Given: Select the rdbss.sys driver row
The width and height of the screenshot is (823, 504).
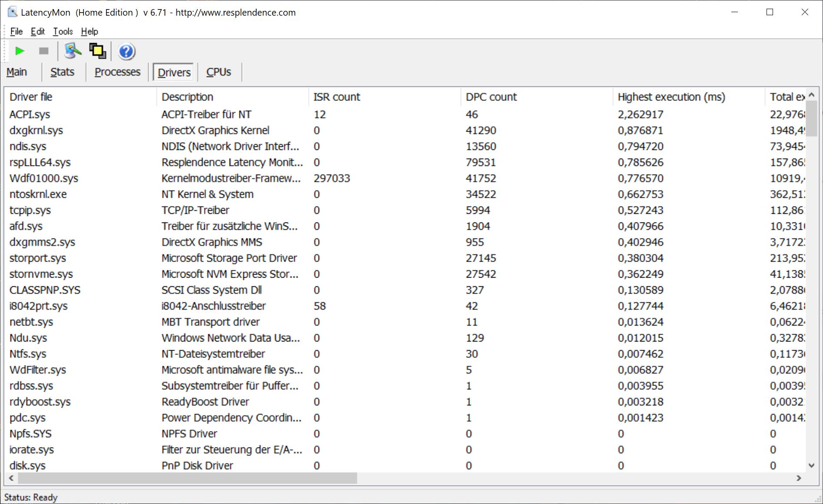Looking at the screenshot, I should [405, 386].
